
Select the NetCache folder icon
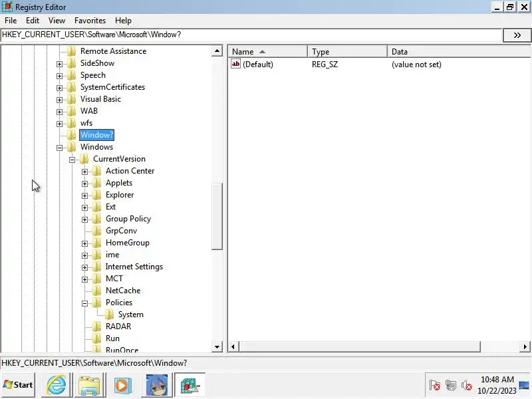pos(97,291)
